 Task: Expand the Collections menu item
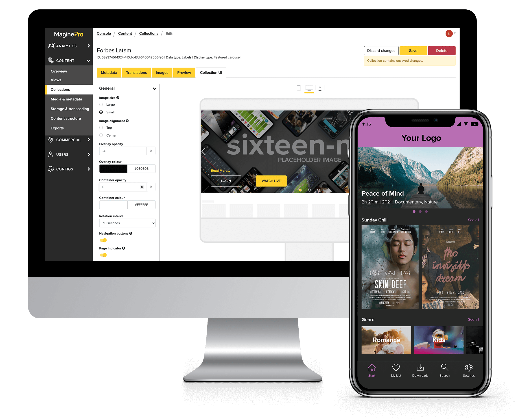pyautogui.click(x=60, y=89)
